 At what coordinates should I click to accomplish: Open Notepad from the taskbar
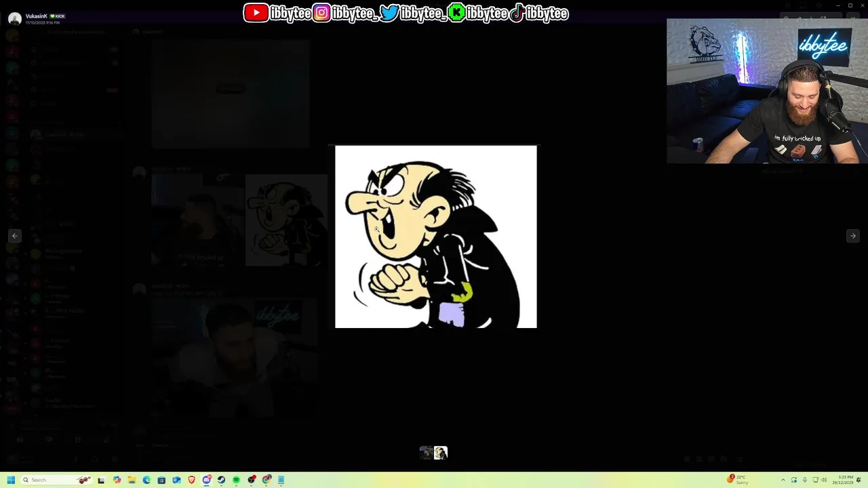(281, 480)
